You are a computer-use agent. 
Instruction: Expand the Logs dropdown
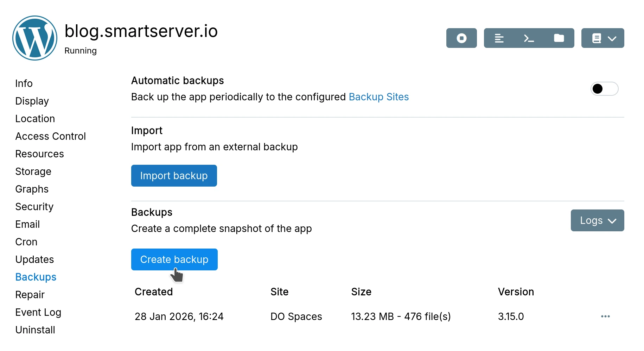tap(597, 220)
